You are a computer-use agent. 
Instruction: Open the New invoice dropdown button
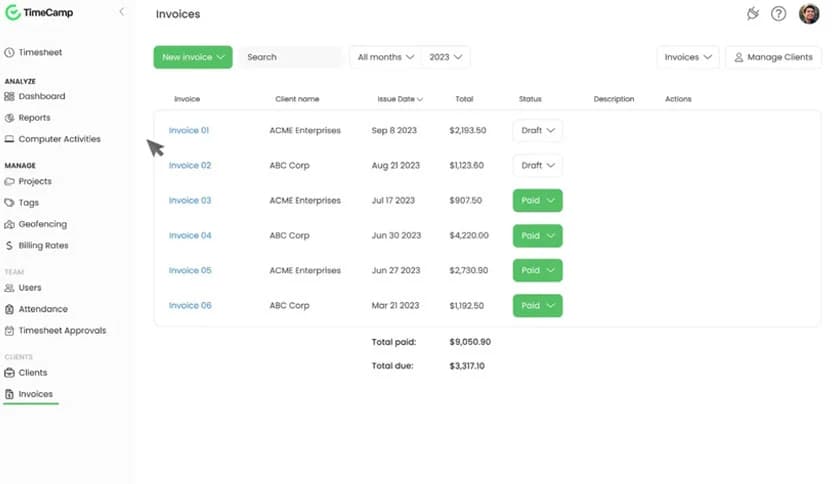point(193,57)
